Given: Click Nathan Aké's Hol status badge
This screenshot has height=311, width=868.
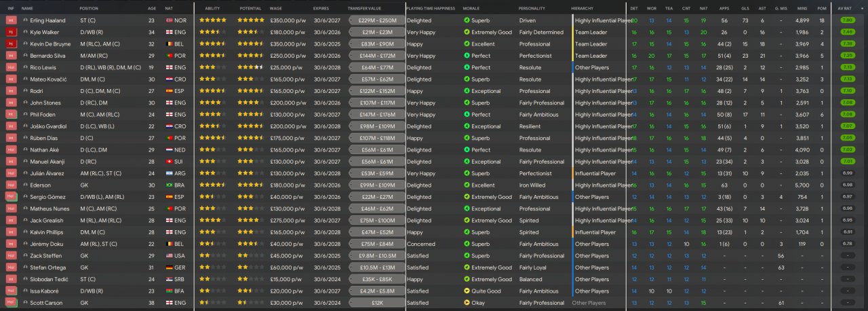Looking at the screenshot, I should [11, 149].
